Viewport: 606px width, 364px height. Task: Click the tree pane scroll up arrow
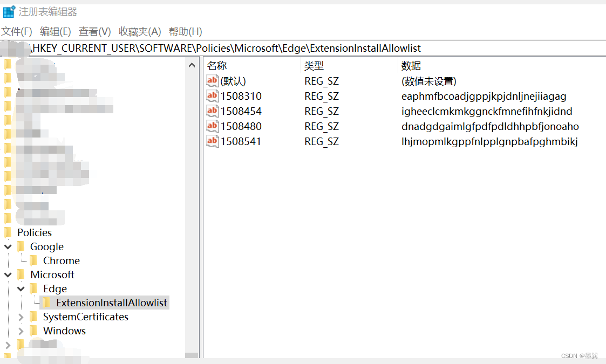(192, 65)
